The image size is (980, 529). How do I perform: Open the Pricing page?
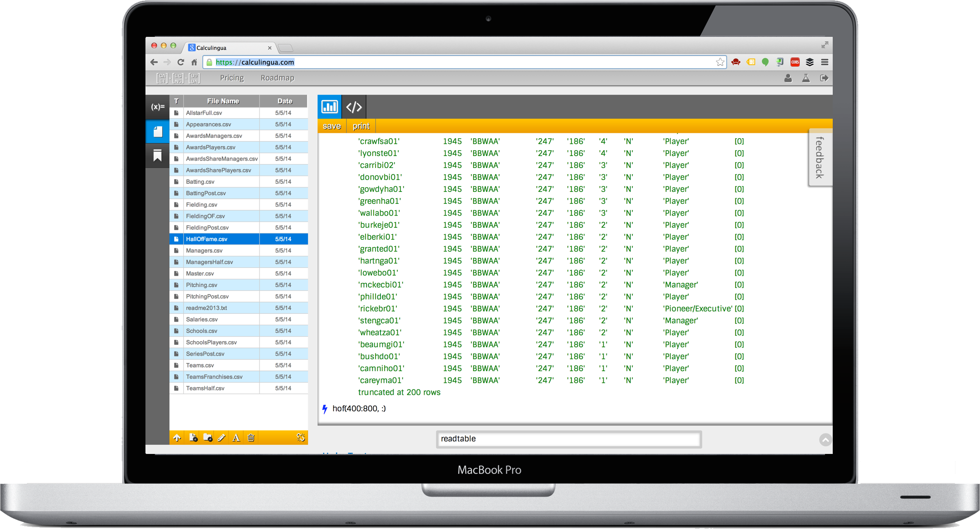[232, 78]
